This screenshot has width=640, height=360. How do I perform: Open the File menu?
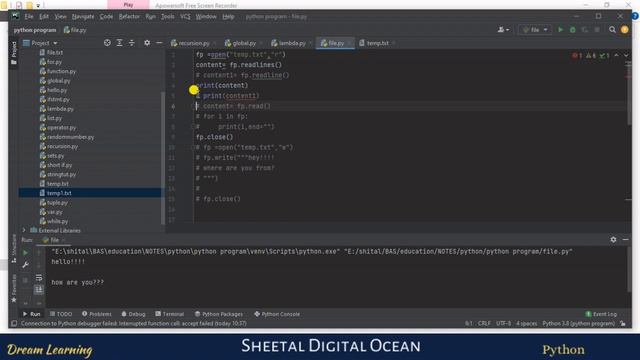point(29,17)
